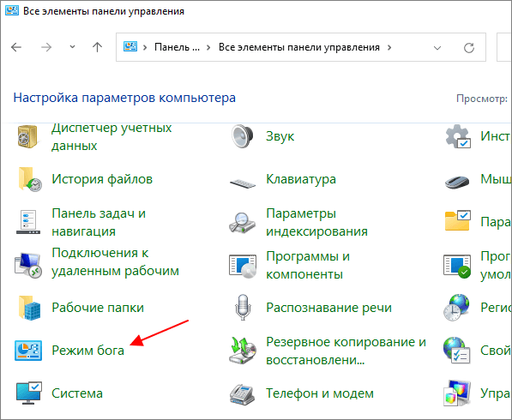Go back with the left arrow button

tap(16, 47)
